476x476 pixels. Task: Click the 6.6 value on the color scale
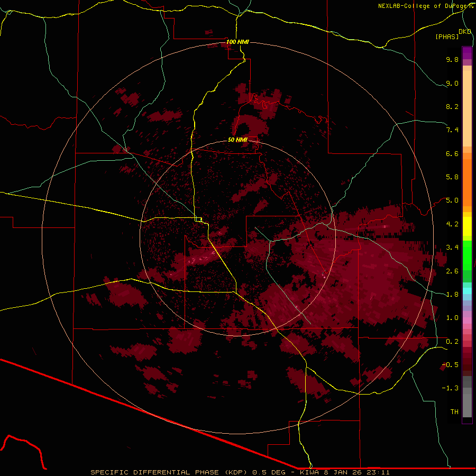pyautogui.click(x=452, y=153)
